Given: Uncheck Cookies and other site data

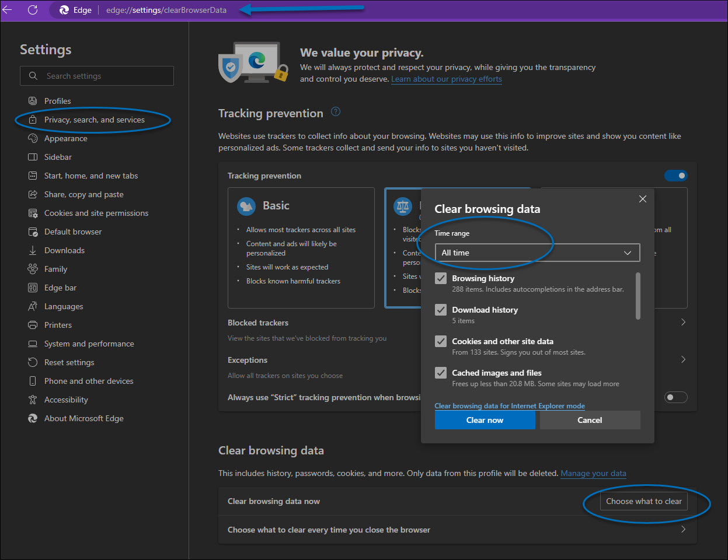Looking at the screenshot, I should coord(441,342).
